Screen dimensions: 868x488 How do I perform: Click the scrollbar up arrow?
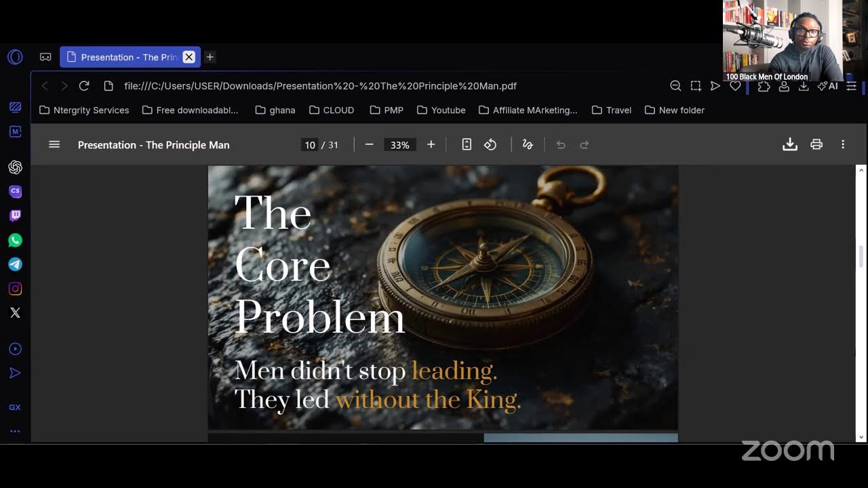[861, 169]
